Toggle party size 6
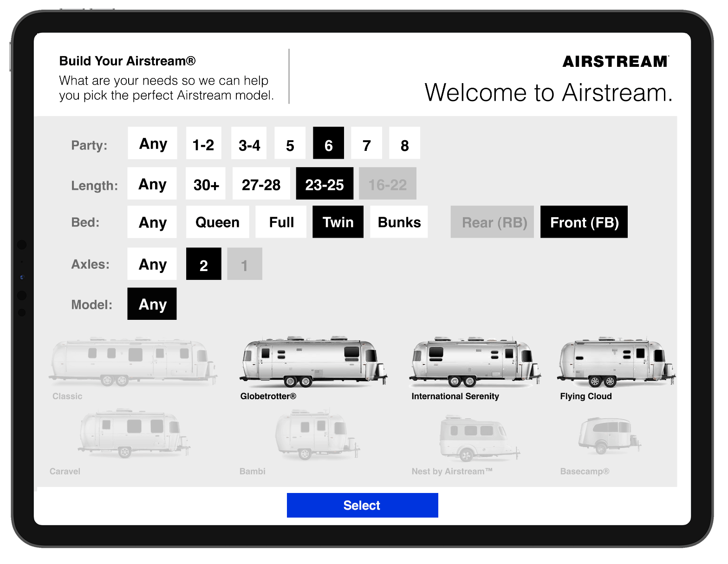 click(x=328, y=143)
